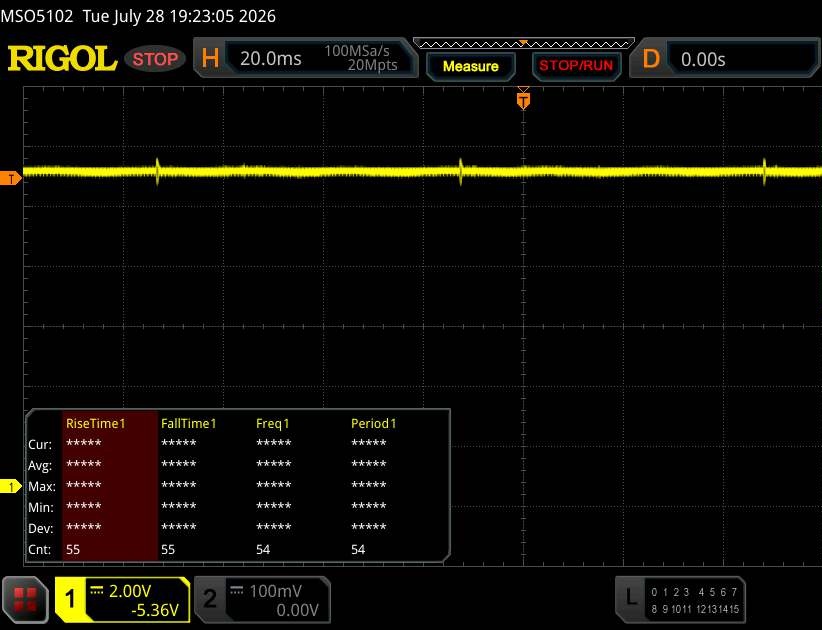Click the RIGOL logo

[62, 58]
